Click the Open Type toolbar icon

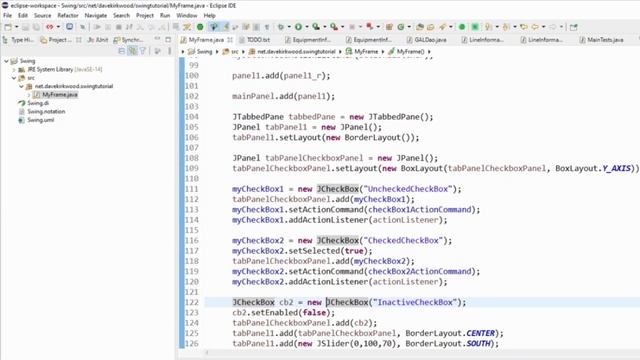tap(420, 27)
